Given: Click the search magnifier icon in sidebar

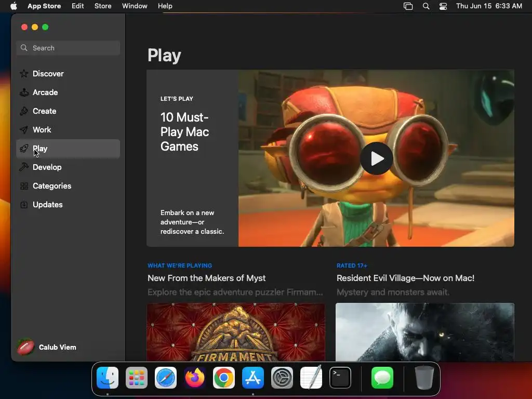Looking at the screenshot, I should tap(24, 48).
